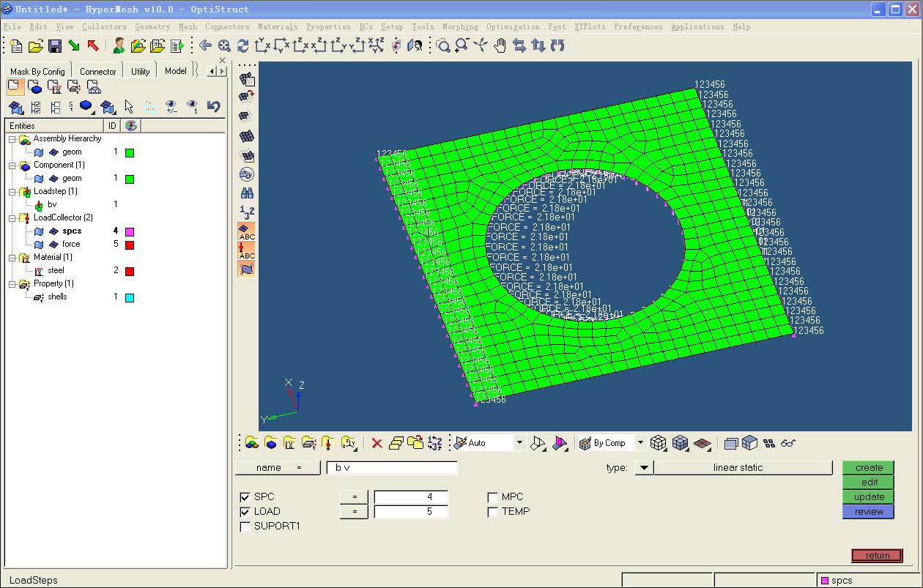Open the By Comp color mode dropdown

[640, 443]
